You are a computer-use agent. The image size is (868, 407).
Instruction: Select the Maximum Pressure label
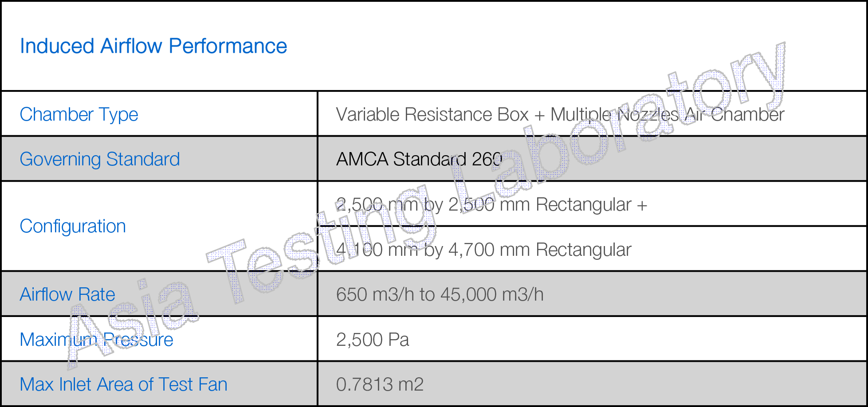click(x=96, y=340)
